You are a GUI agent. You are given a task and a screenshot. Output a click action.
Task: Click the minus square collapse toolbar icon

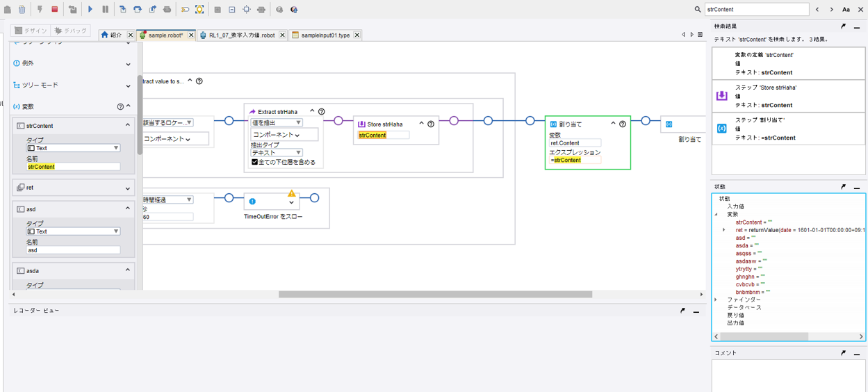tap(232, 10)
